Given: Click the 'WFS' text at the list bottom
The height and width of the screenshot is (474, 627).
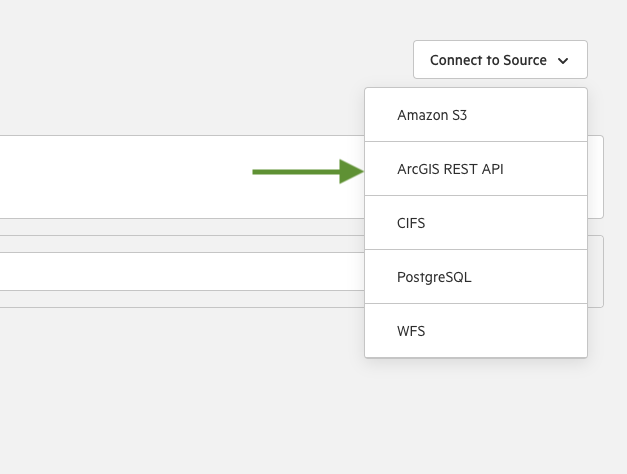Looking at the screenshot, I should click(x=411, y=331).
